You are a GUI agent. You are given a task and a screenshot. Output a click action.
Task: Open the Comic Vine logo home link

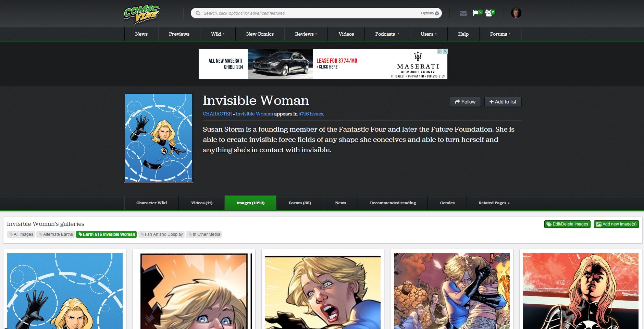(141, 14)
